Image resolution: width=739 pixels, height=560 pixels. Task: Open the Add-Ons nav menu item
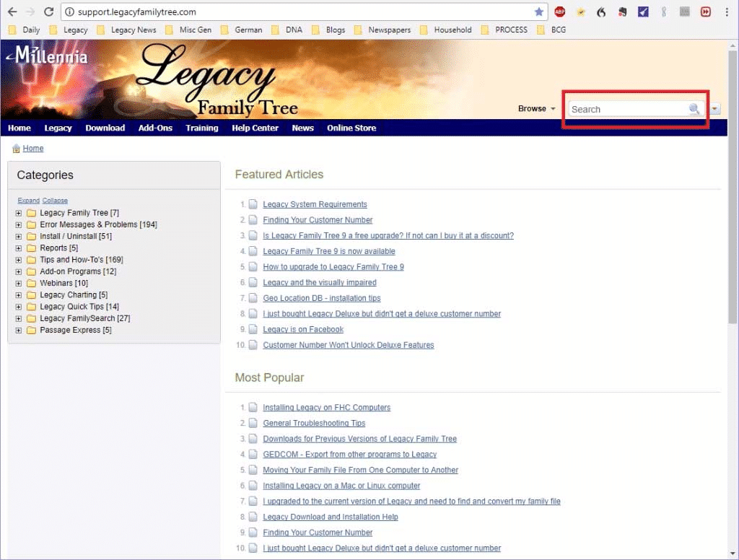155,128
